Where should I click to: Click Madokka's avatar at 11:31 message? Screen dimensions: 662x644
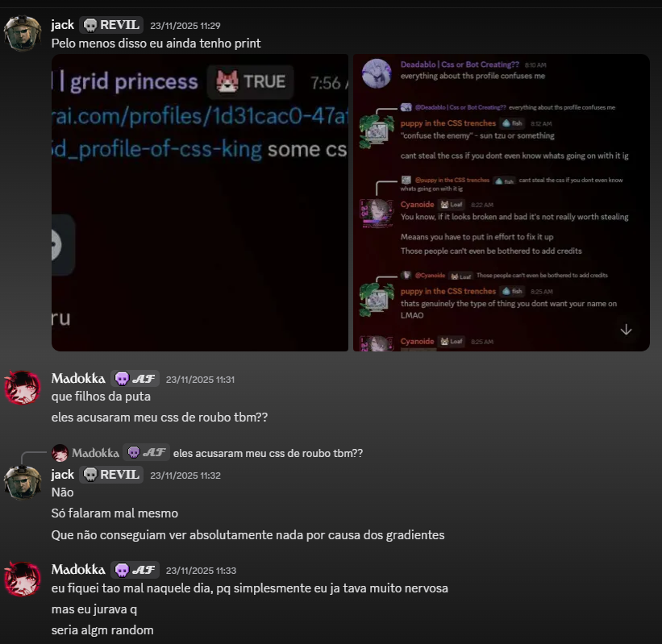(x=23, y=388)
